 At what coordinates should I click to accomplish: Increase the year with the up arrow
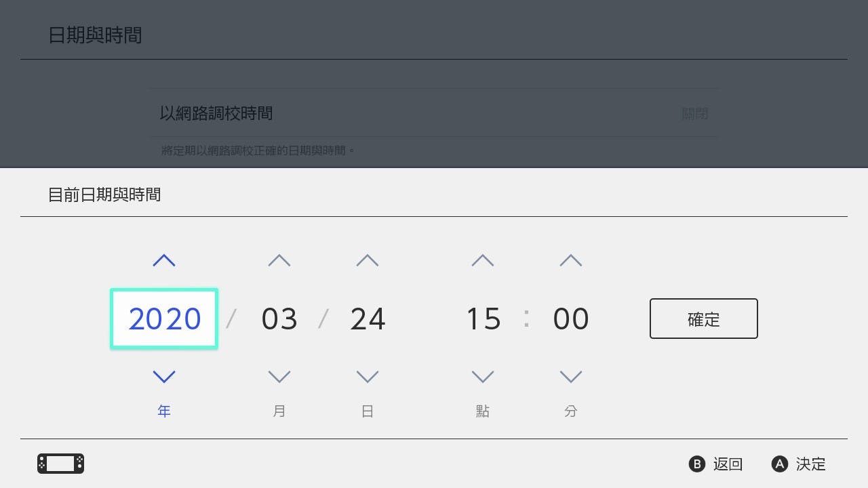coord(164,260)
